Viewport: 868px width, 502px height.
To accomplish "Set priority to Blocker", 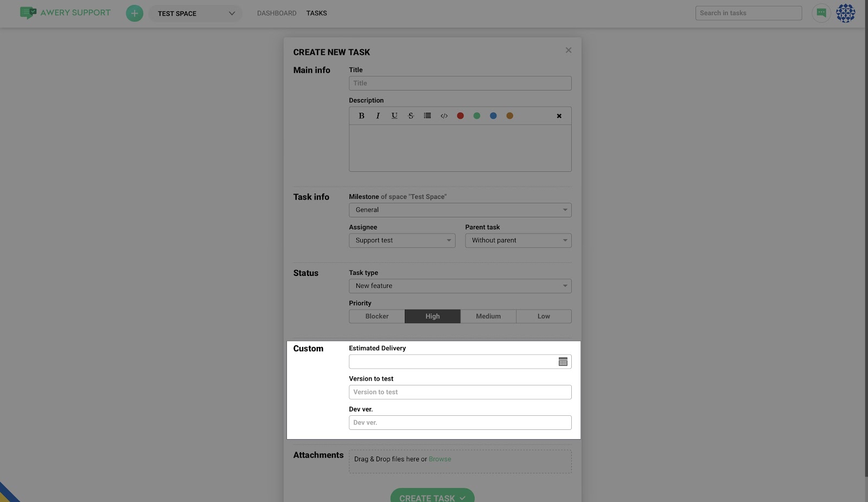I will pos(376,317).
